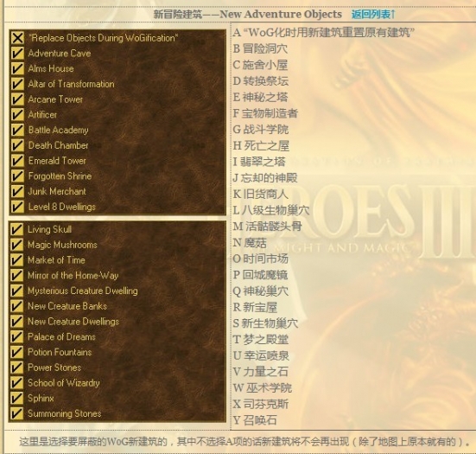Toggle the Living Skull checkbox
This screenshot has height=454, width=476.
[16, 229]
